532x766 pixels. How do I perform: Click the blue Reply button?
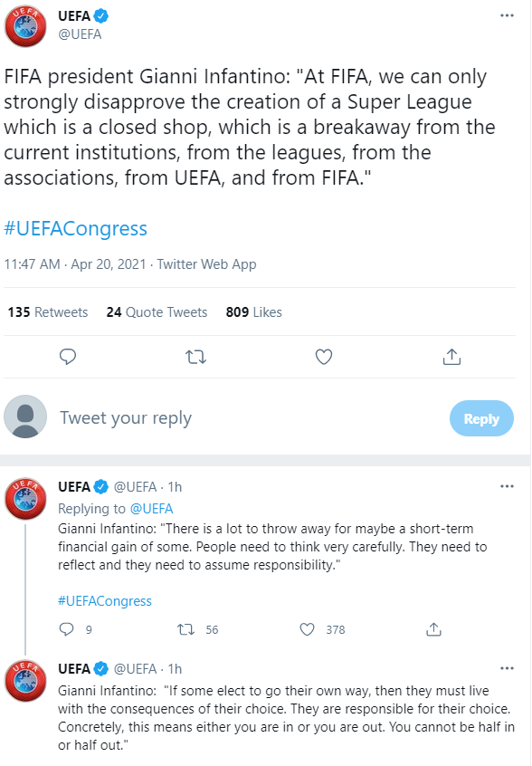pyautogui.click(x=481, y=418)
